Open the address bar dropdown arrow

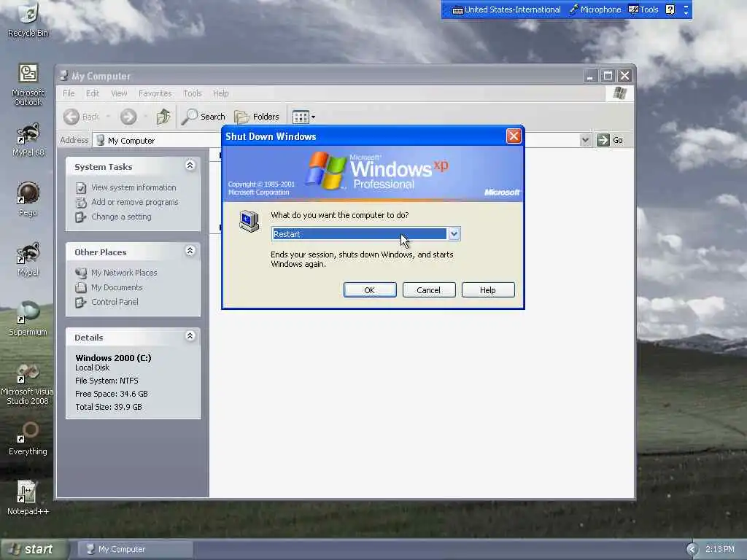pyautogui.click(x=585, y=140)
